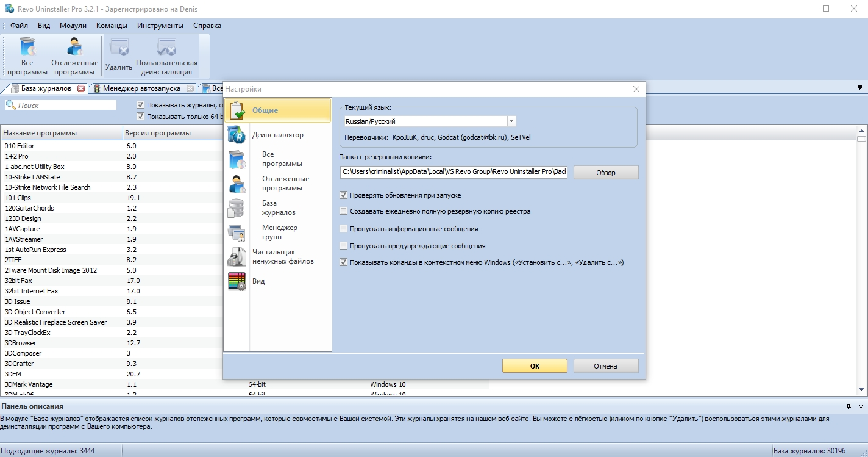Select the '10-Strike Network File Search' row
This screenshot has height=457, width=868.
pos(112,187)
